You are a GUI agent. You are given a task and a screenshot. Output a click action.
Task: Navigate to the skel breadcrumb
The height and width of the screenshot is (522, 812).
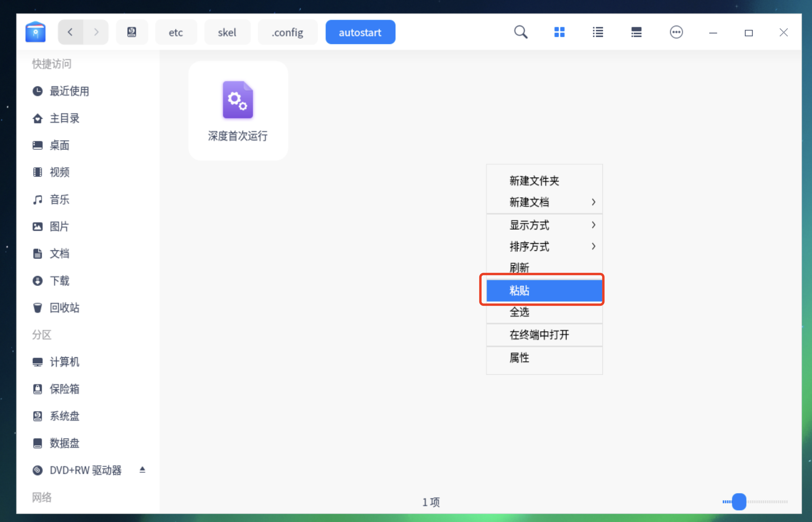pos(227,32)
